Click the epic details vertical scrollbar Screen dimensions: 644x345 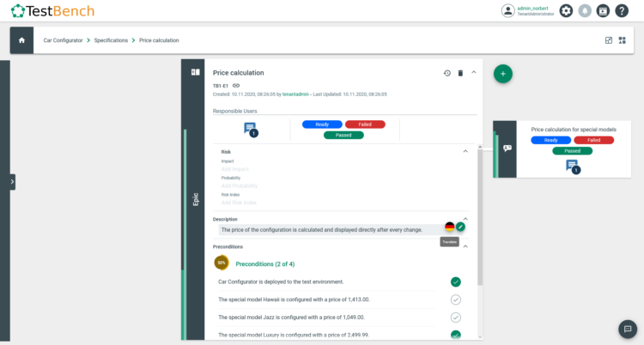coord(480,217)
